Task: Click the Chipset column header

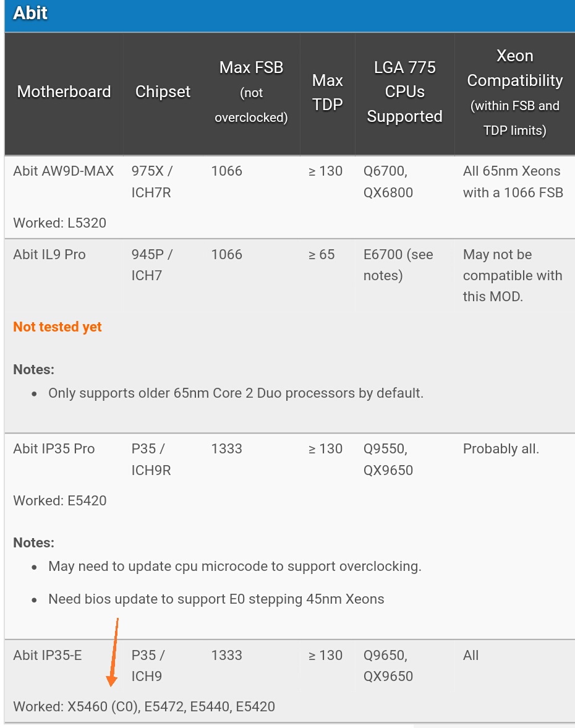Action: pyautogui.click(x=163, y=92)
